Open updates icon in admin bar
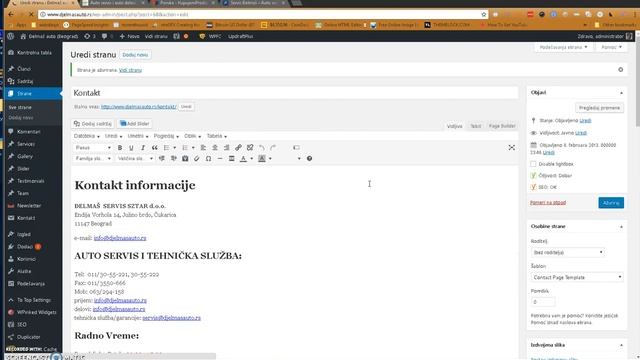Screen dimensions: 640x360 (x=90, y=36)
